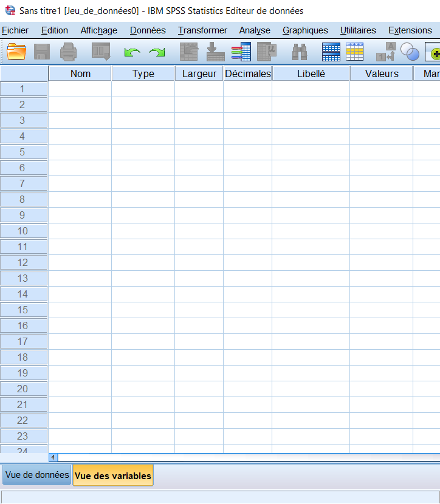The height and width of the screenshot is (504, 440).
Task: Switch to Vue de données tab
Action: (36, 475)
